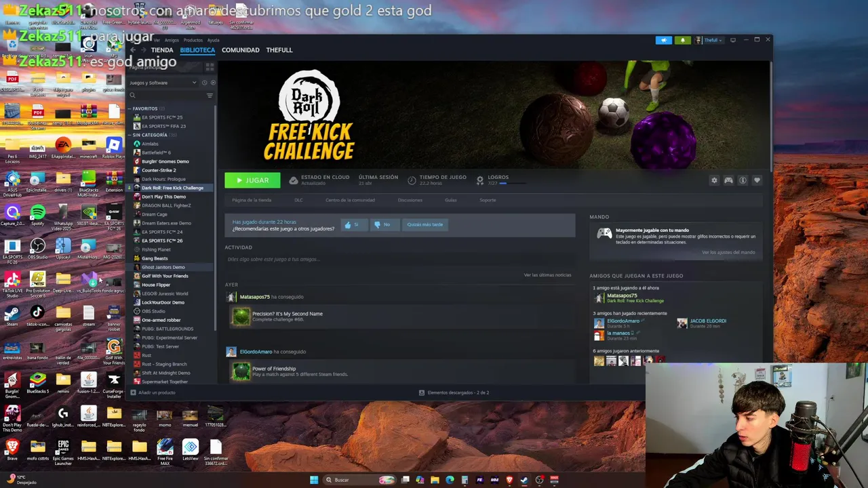This screenshot has width=868, height=488.
Task: Select PUBG: BATTLEGROUNDS in library
Action: point(167,329)
